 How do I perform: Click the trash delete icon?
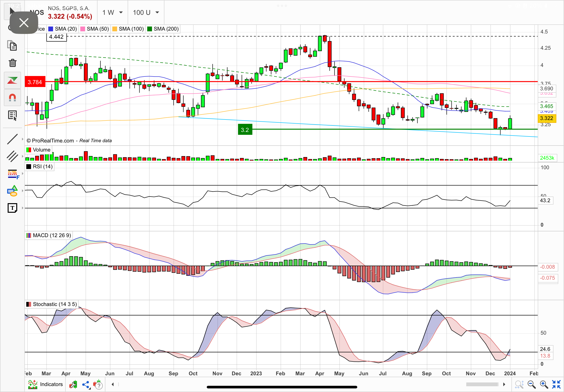[12, 63]
